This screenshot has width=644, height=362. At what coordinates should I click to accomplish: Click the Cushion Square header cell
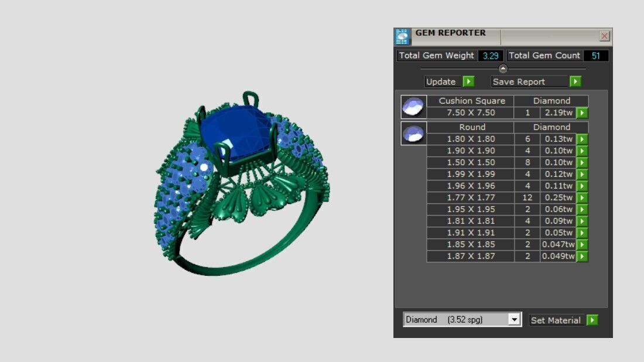click(471, 101)
